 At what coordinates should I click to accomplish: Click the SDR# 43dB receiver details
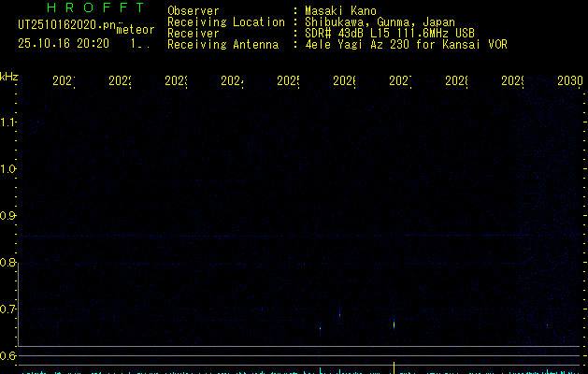pos(389,33)
